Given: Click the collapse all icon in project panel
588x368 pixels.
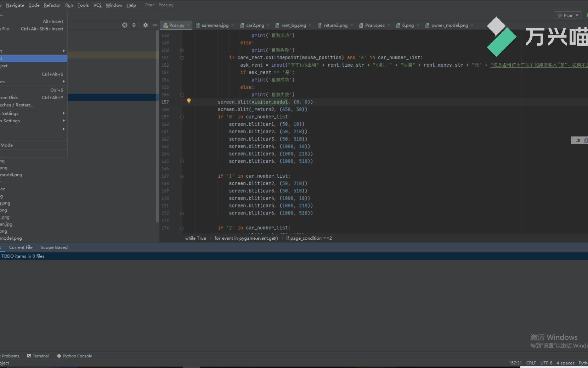Looking at the screenshot, I should [134, 25].
